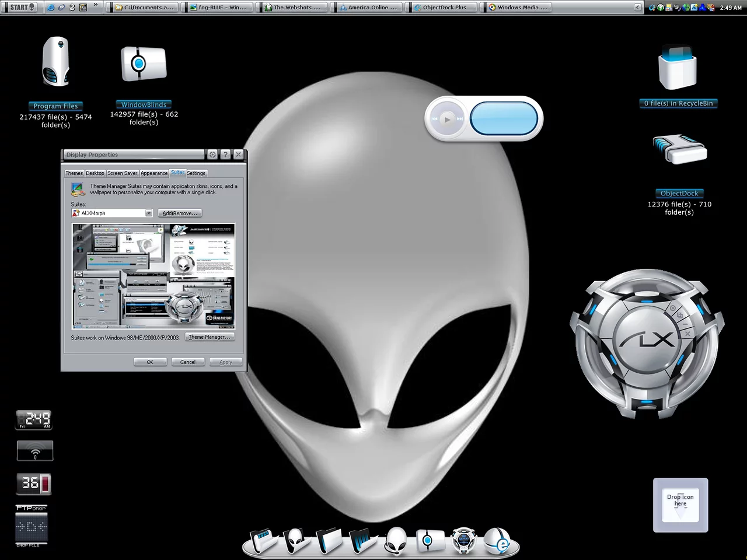
Task: Expand the ALXMorph suites dropdown
Action: [x=149, y=213]
